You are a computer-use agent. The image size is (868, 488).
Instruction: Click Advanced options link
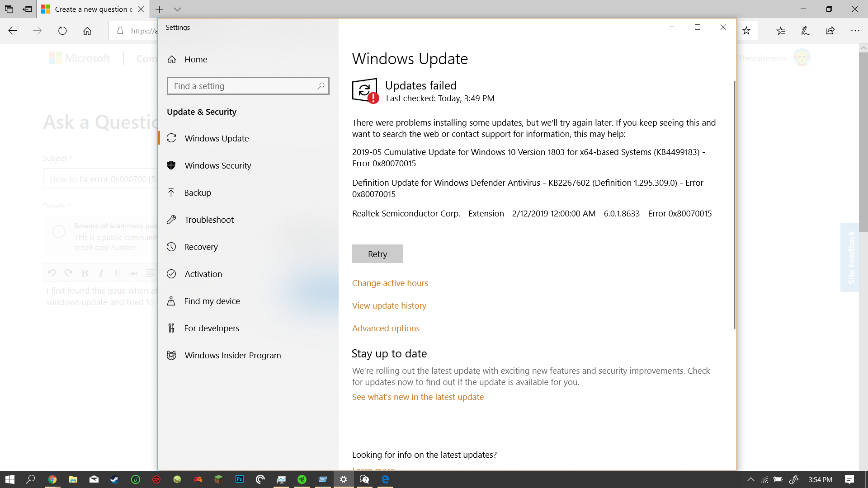(x=386, y=328)
